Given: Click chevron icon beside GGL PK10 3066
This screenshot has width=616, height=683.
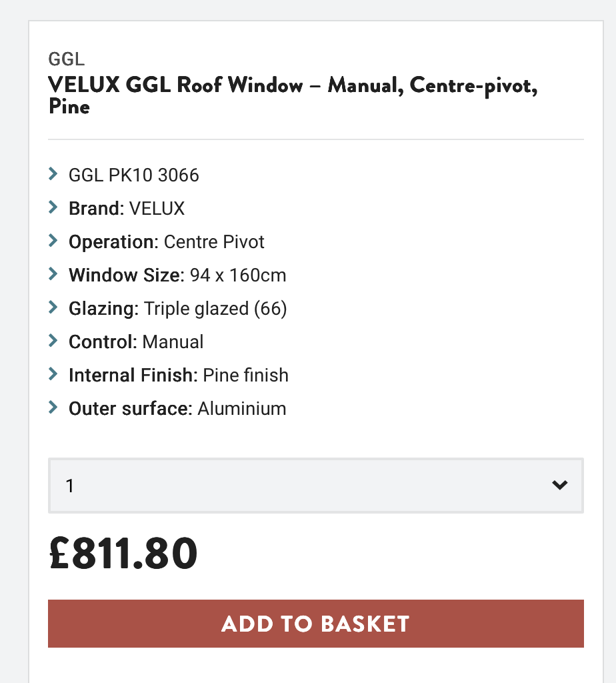Looking at the screenshot, I should click(53, 174).
